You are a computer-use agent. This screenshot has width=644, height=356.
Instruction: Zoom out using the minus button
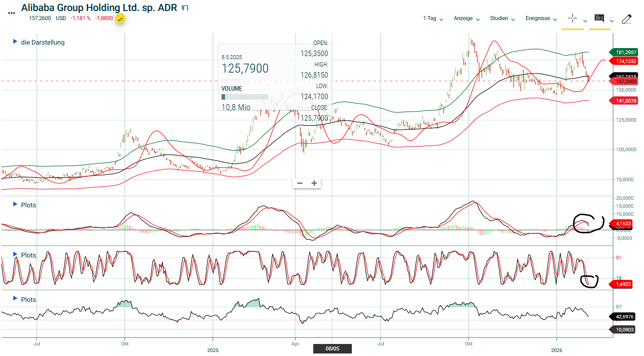[x=300, y=183]
